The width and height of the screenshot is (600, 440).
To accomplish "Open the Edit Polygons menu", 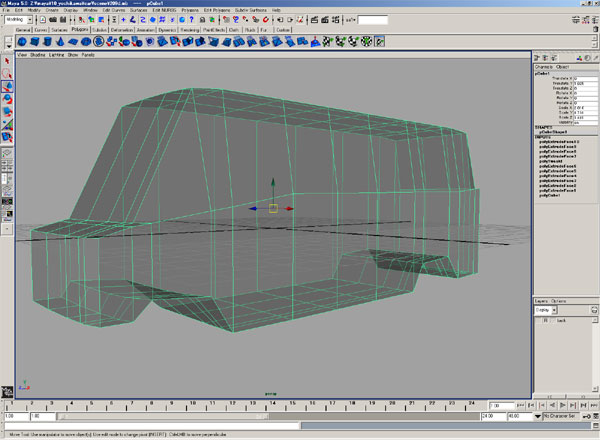I will coord(217,10).
